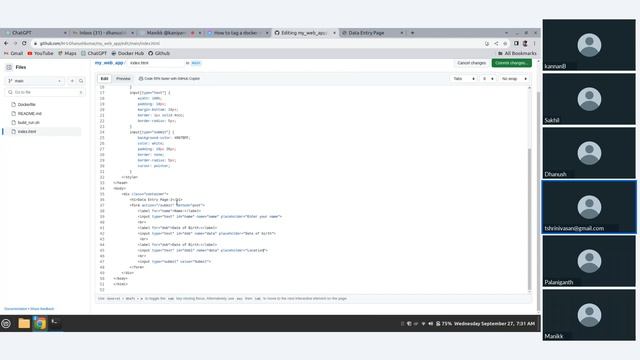Open a new browser tab
The height and width of the screenshot is (360, 640).
pos(412,33)
